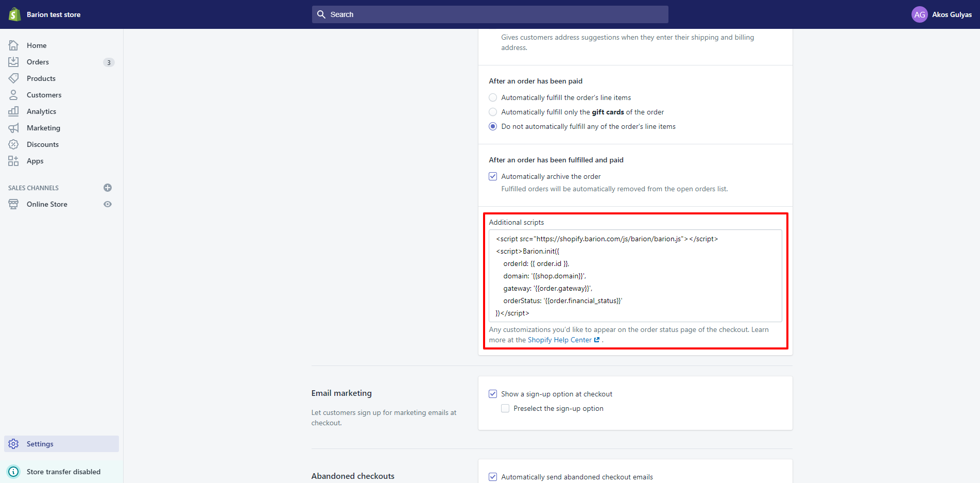This screenshot has height=483, width=980.
Task: Click the Home sidebar icon
Action: [x=13, y=45]
